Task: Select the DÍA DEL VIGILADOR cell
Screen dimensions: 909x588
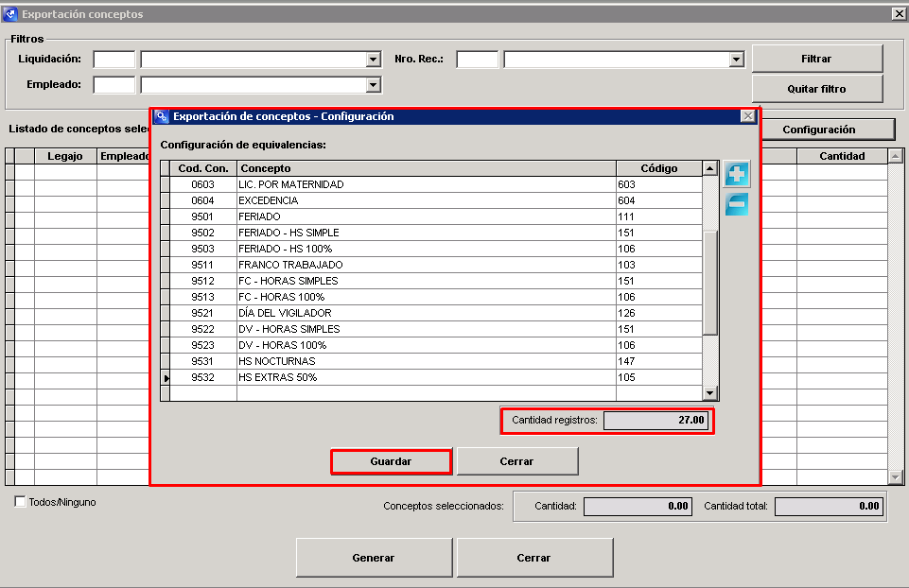Action: point(426,313)
